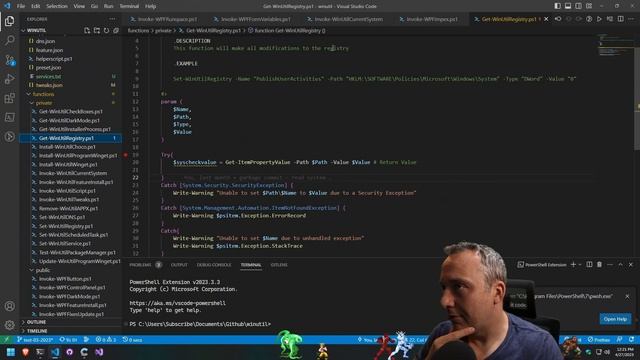Screen dimensions: 640x360
Task: Open the File menu
Action: 21,6
